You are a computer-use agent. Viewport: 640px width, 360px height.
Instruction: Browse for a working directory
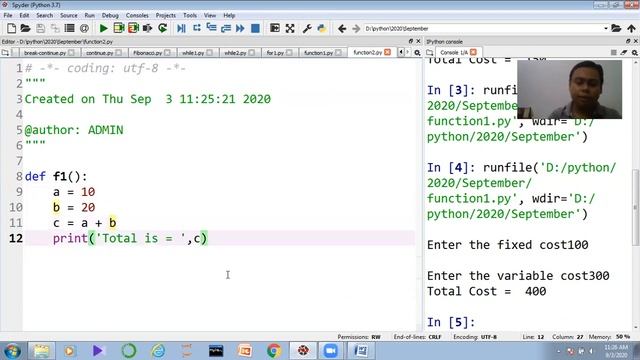coord(616,28)
